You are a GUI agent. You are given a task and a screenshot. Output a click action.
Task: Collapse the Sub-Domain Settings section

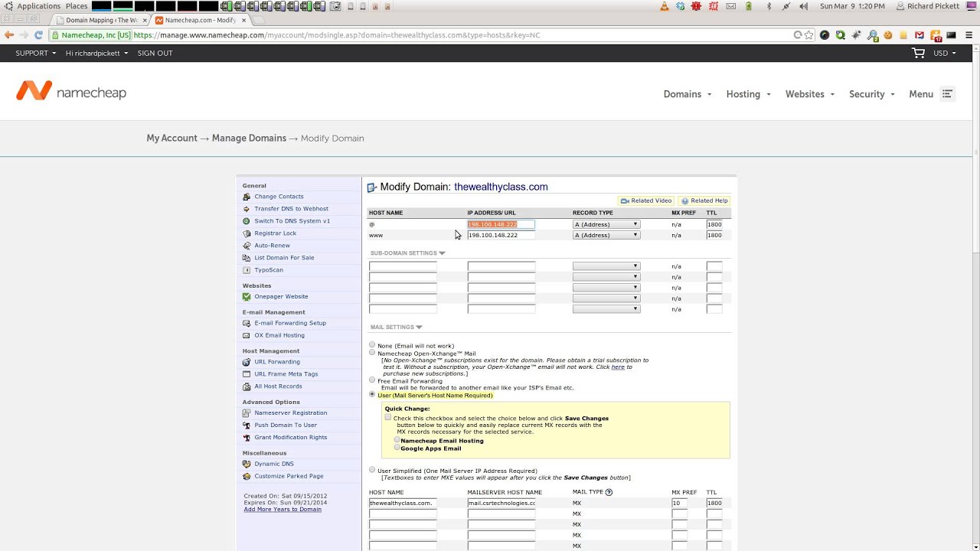pyautogui.click(x=407, y=253)
